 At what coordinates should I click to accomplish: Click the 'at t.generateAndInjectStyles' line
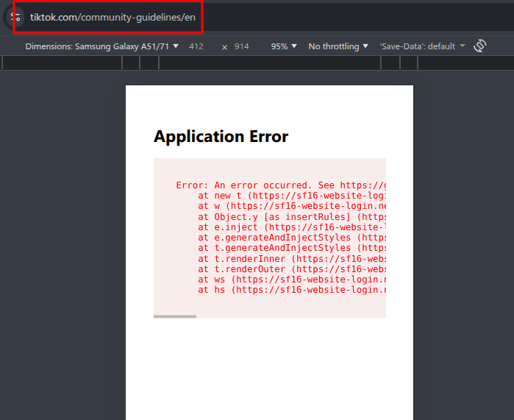click(x=292, y=248)
